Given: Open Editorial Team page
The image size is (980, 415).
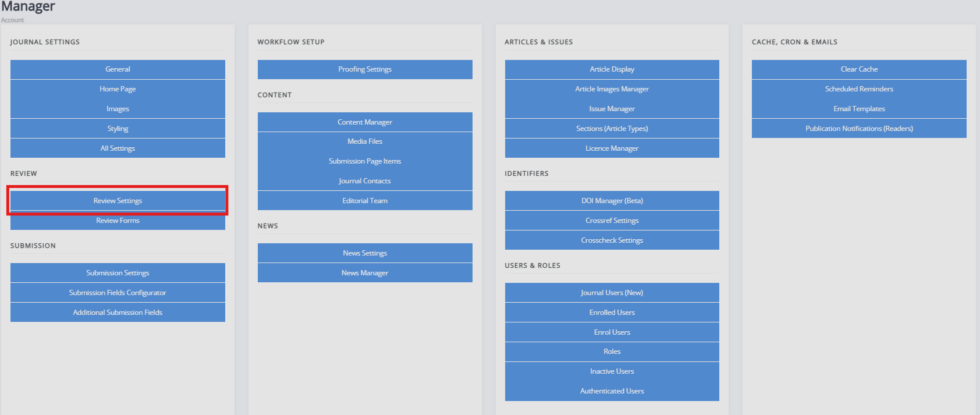Looking at the screenshot, I should [365, 201].
